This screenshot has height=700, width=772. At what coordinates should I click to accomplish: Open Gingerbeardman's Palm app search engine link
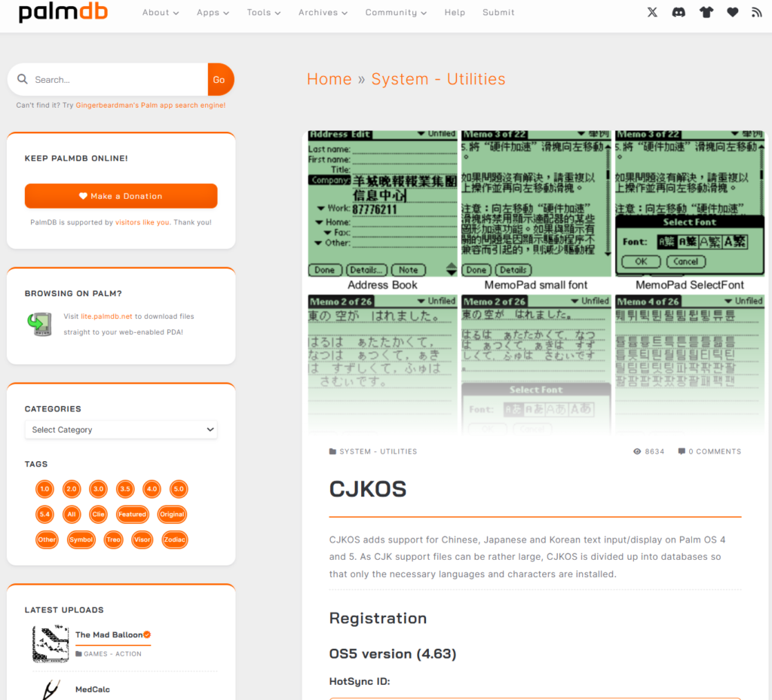151,105
